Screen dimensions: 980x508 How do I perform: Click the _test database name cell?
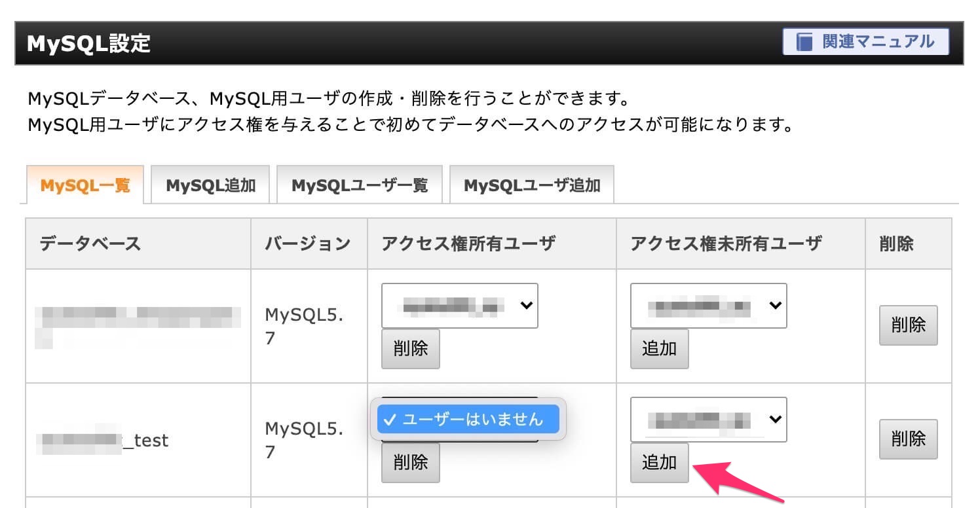point(138,440)
